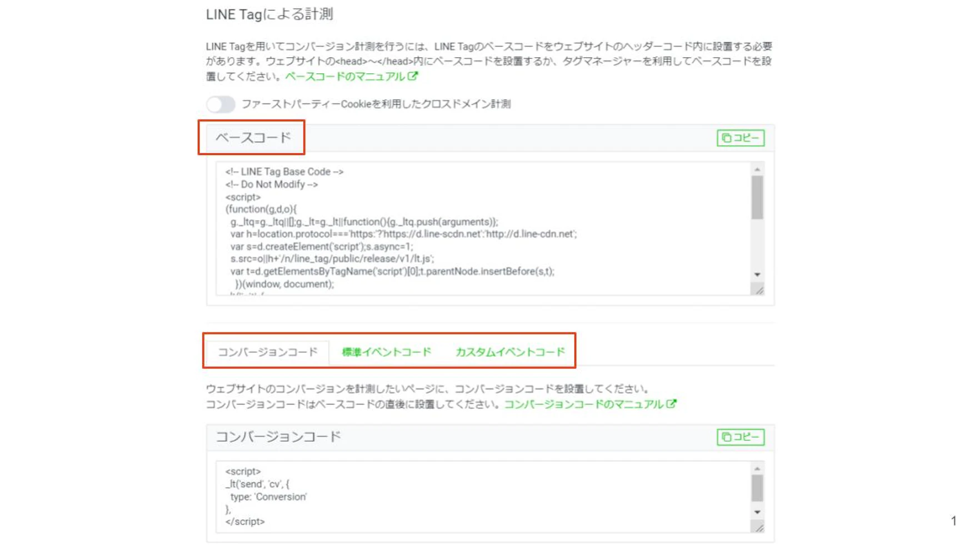The image size is (980, 551).
Task: Click the 'コンバージョンコード' panel title above the script
Action: point(278,437)
